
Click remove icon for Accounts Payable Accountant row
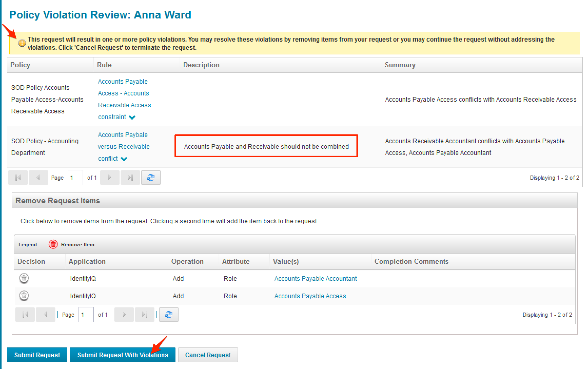(24, 278)
